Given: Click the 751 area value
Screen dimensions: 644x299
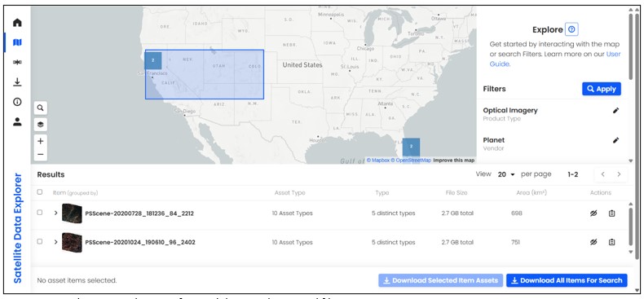Looking at the screenshot, I should pyautogui.click(x=515, y=242).
